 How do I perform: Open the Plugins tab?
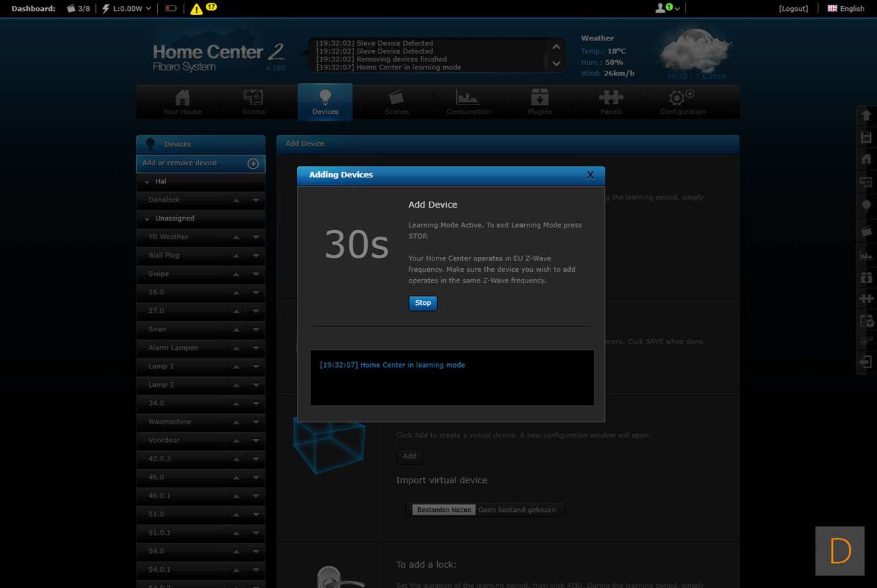pos(540,102)
